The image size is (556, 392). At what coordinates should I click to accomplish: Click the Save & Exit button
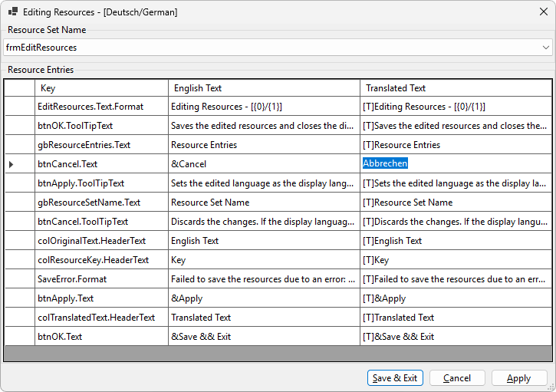[x=395, y=378]
